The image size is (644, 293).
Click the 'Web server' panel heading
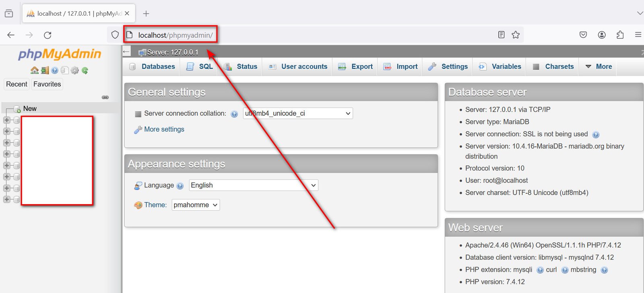(x=475, y=227)
